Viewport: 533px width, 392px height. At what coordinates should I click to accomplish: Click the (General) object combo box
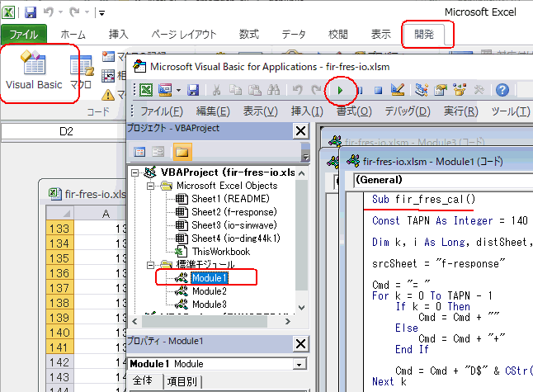[x=443, y=180]
